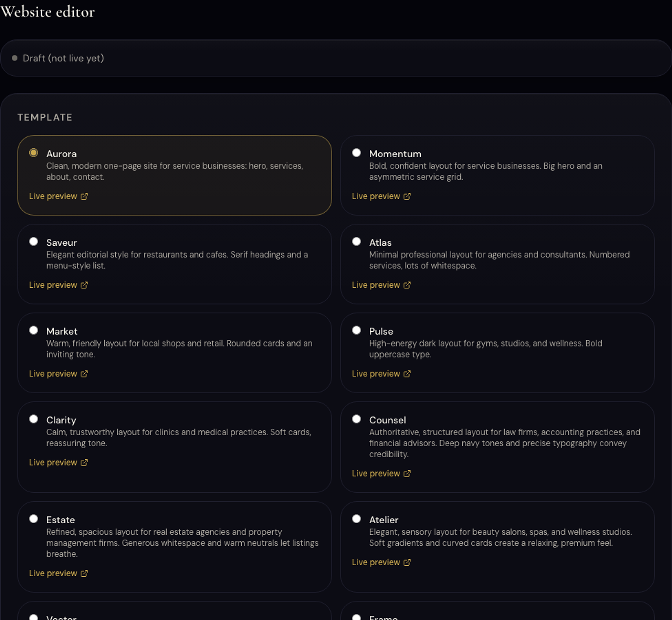Open Atlas Live preview link
Viewport: 672px width, 620px height.
pyautogui.click(x=381, y=285)
